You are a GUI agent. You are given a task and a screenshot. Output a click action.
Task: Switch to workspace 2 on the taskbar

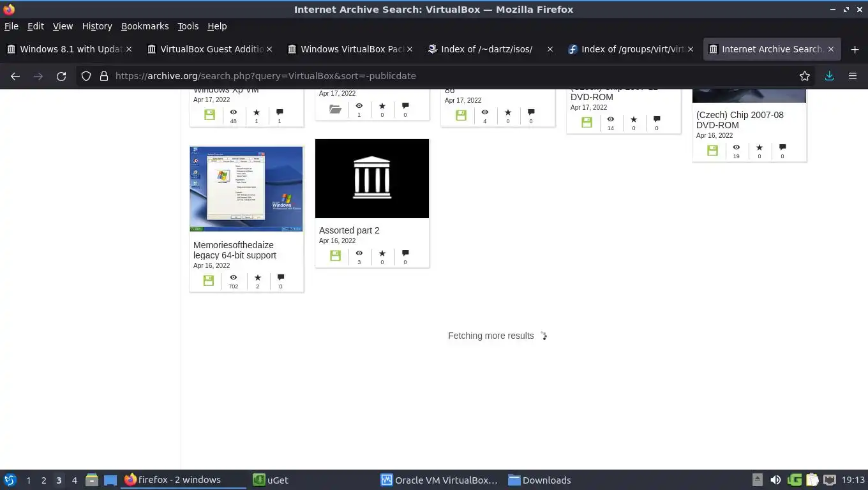point(43,480)
